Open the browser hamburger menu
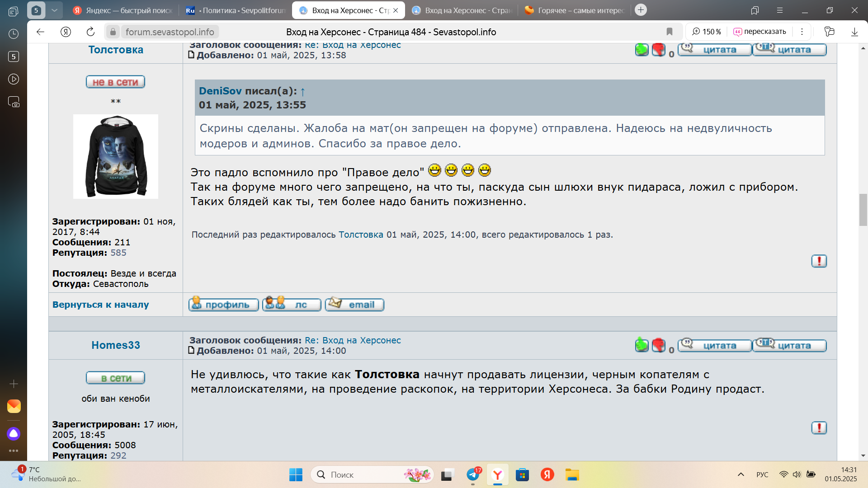The image size is (868, 488). [x=779, y=10]
